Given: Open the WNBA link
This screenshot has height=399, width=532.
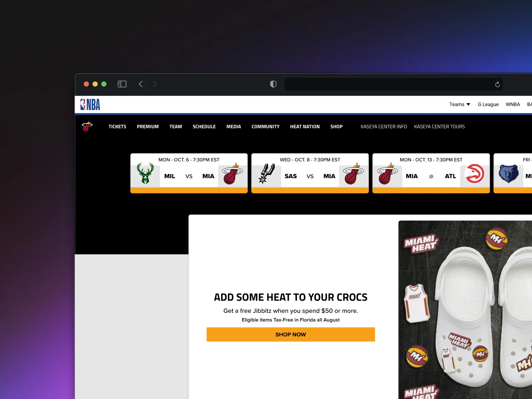Looking at the screenshot, I should click(513, 104).
